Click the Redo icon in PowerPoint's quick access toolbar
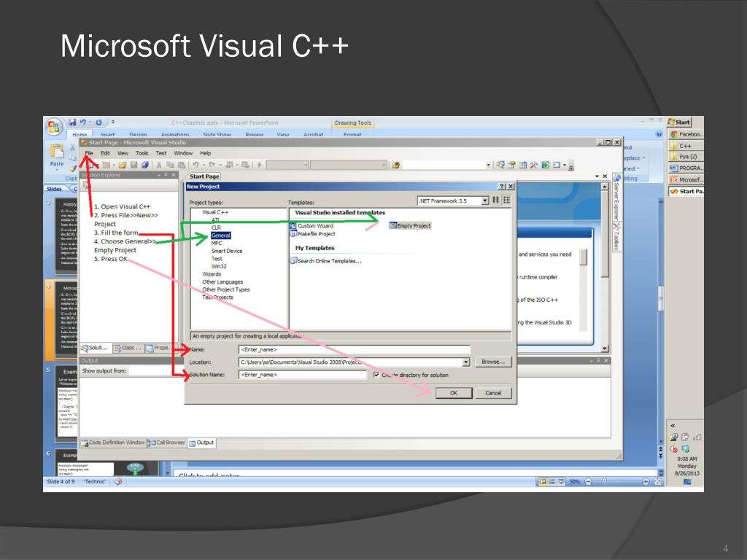Screen dimensions: 747x560 coord(98,122)
